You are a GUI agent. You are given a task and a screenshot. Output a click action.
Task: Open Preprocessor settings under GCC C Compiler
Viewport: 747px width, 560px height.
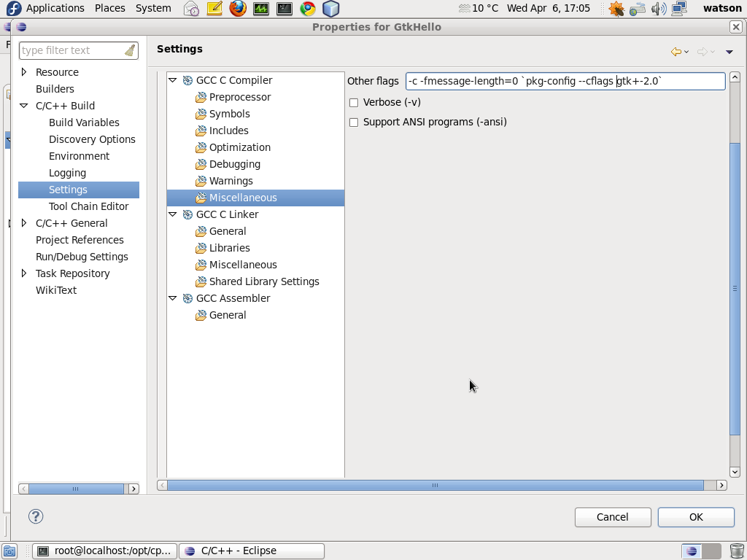click(x=239, y=97)
